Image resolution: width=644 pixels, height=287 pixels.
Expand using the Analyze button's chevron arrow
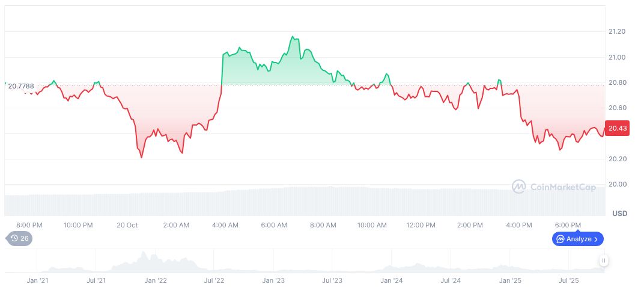596,239
